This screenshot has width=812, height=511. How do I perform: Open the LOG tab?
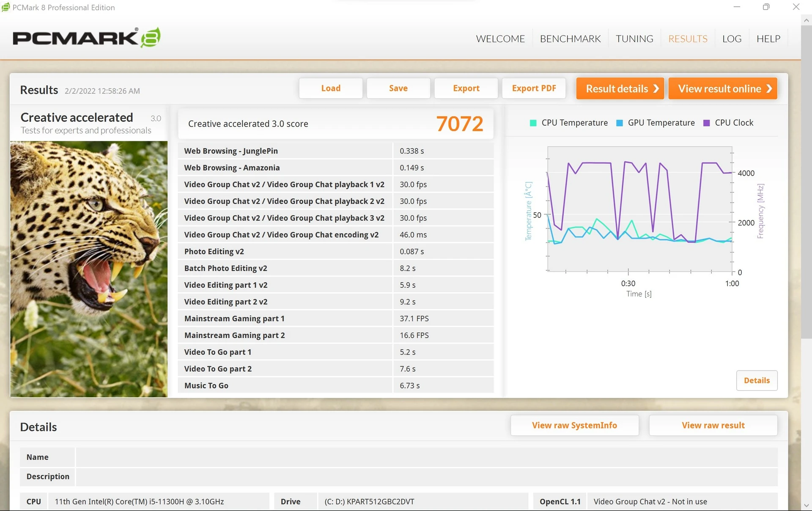[732, 38]
